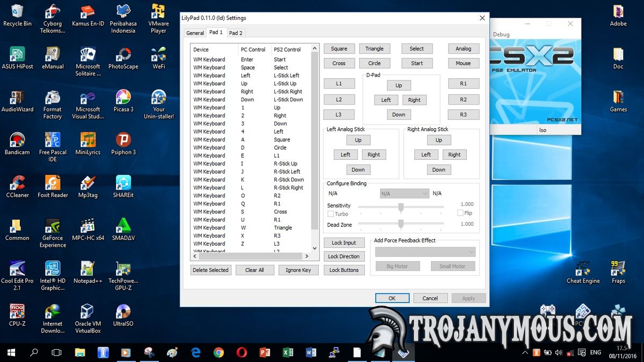The height and width of the screenshot is (362, 644).
Task: Launch Oracle VM VirtualBox icon
Action: pyautogui.click(x=88, y=319)
